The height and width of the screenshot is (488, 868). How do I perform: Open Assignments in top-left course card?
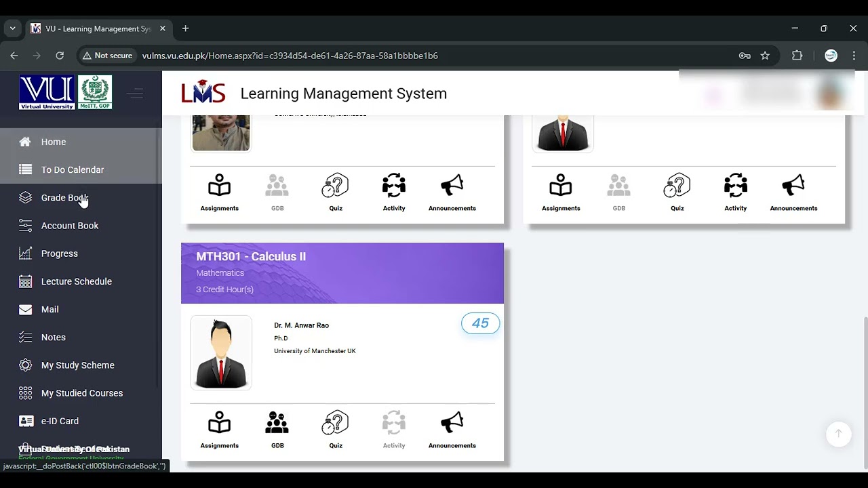219,192
